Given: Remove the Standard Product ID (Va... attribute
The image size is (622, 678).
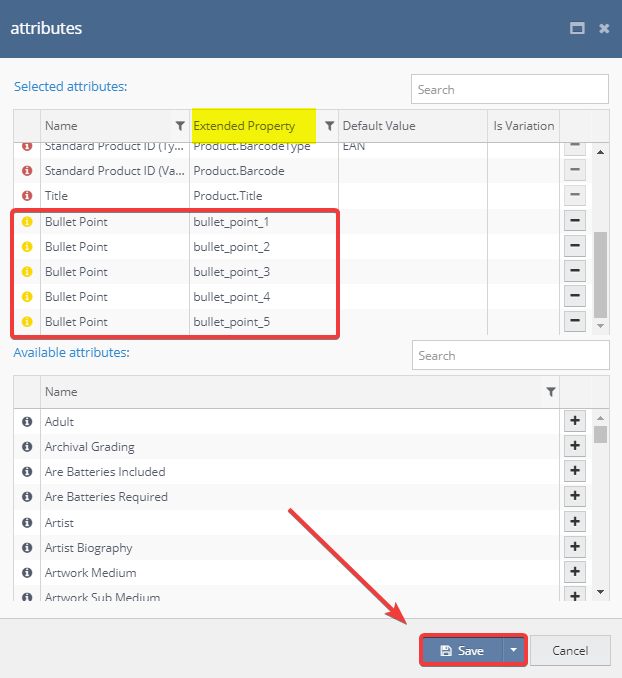Looking at the screenshot, I should [575, 170].
